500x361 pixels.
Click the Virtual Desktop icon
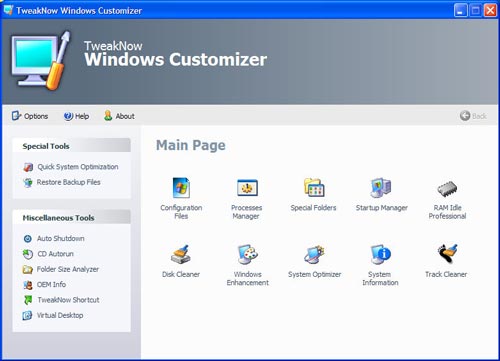[27, 315]
